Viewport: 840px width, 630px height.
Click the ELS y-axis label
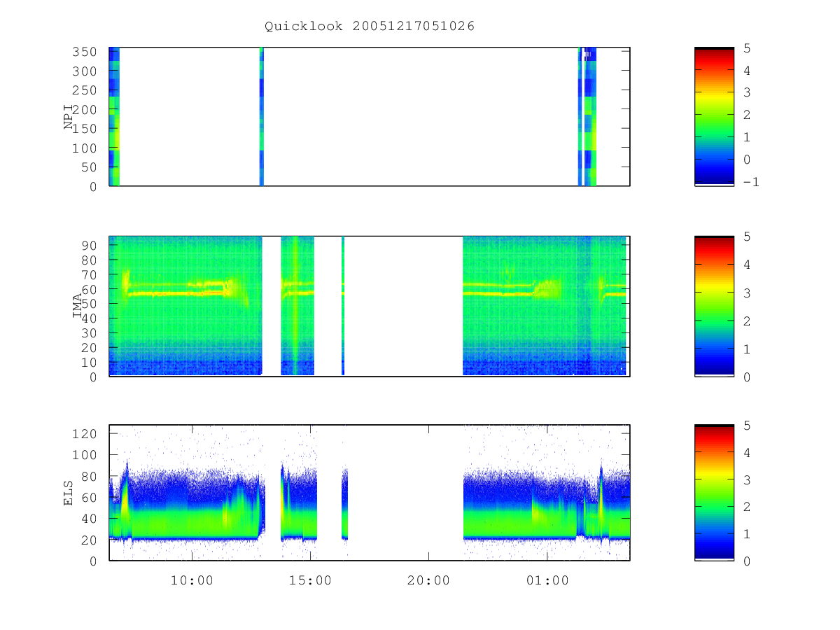(x=69, y=493)
